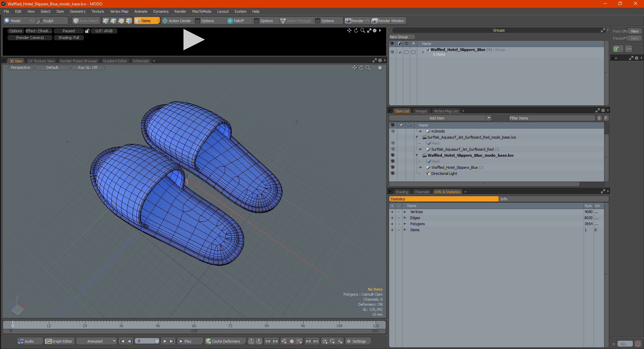Image resolution: width=644 pixels, height=349 pixels.
Task: Toggle visibility of m2modo item
Action: (x=392, y=131)
